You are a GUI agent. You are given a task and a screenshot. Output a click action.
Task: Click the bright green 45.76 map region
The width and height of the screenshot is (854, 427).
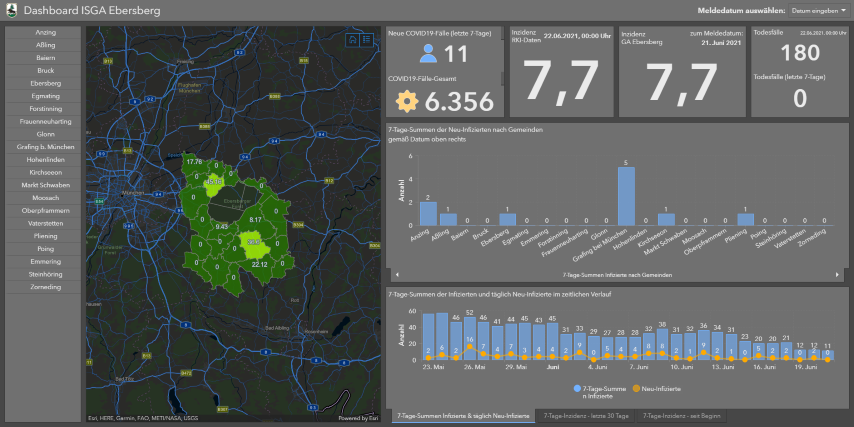click(214, 182)
